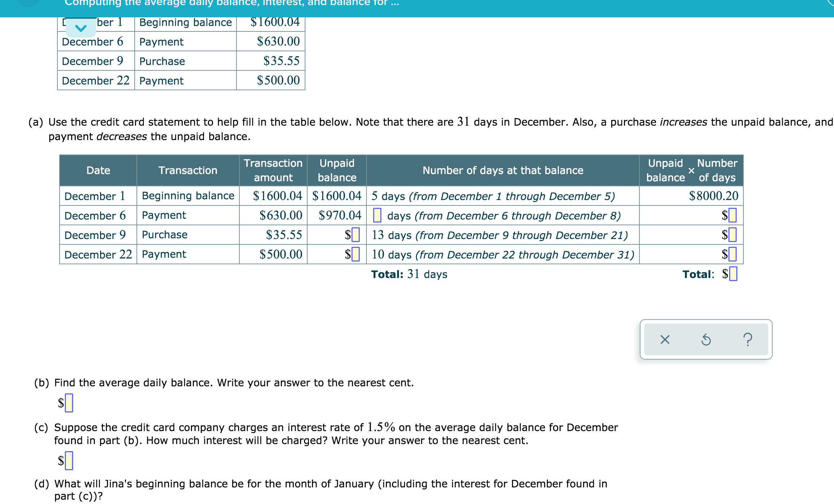Click the undo reset arrow icon
This screenshot has width=834, height=504.
pyautogui.click(x=706, y=339)
